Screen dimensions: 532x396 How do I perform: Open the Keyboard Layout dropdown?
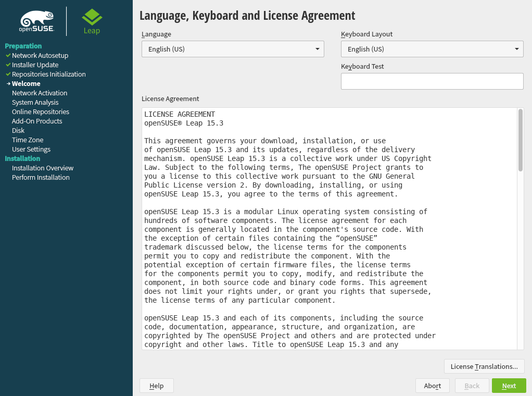[x=432, y=49]
